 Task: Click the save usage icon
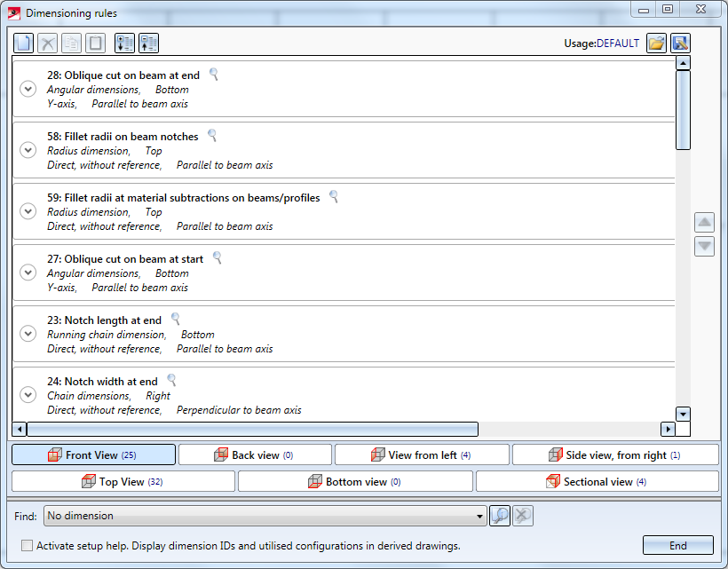(680, 43)
